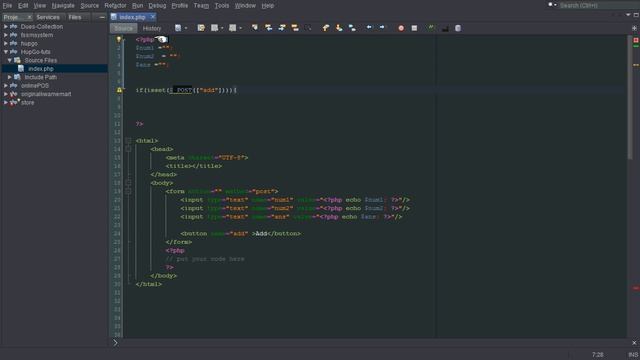This screenshot has height=360, width=640.
Task: Switch to History view toggle
Action: [152, 28]
